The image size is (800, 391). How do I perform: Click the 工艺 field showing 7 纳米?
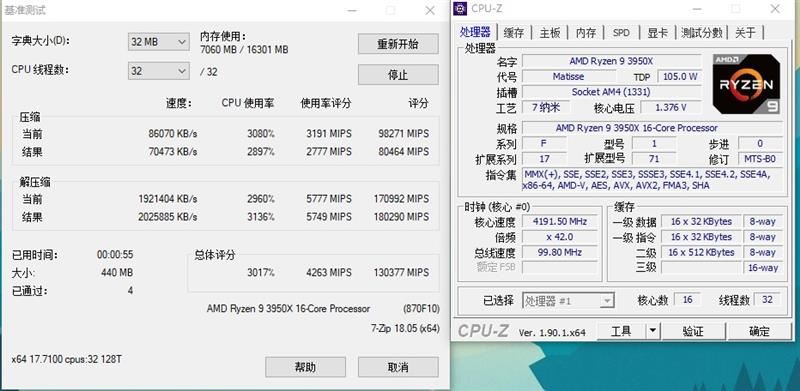[x=545, y=108]
